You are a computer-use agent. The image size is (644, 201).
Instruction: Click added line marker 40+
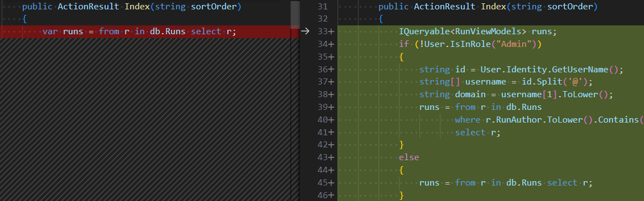point(326,120)
